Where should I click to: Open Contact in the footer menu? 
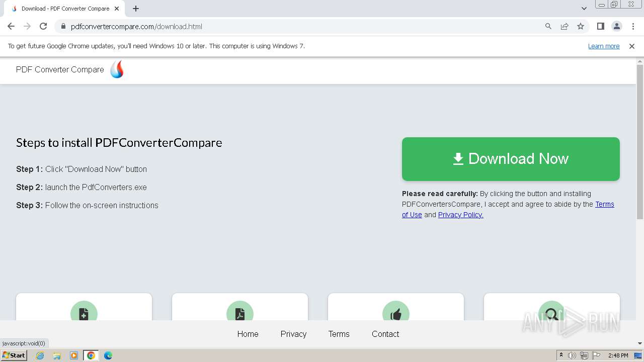coord(385,334)
